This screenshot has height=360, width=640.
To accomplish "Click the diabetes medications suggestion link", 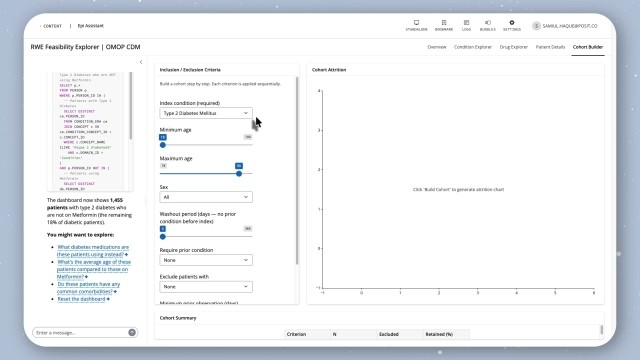I will (x=93, y=251).
